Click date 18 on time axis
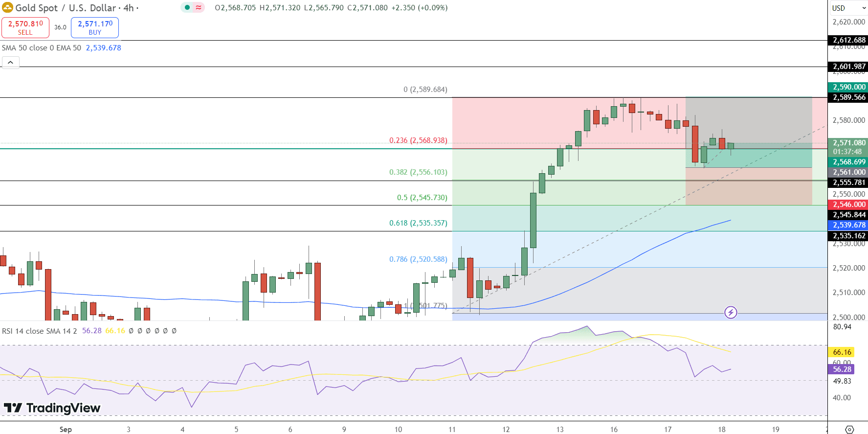This screenshot has width=868, height=434. (722, 430)
